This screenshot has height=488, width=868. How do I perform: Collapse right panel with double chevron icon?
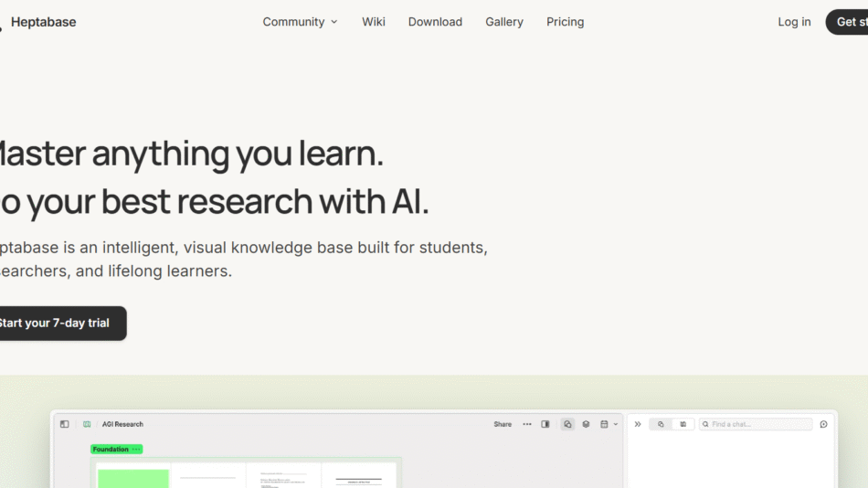(638, 424)
